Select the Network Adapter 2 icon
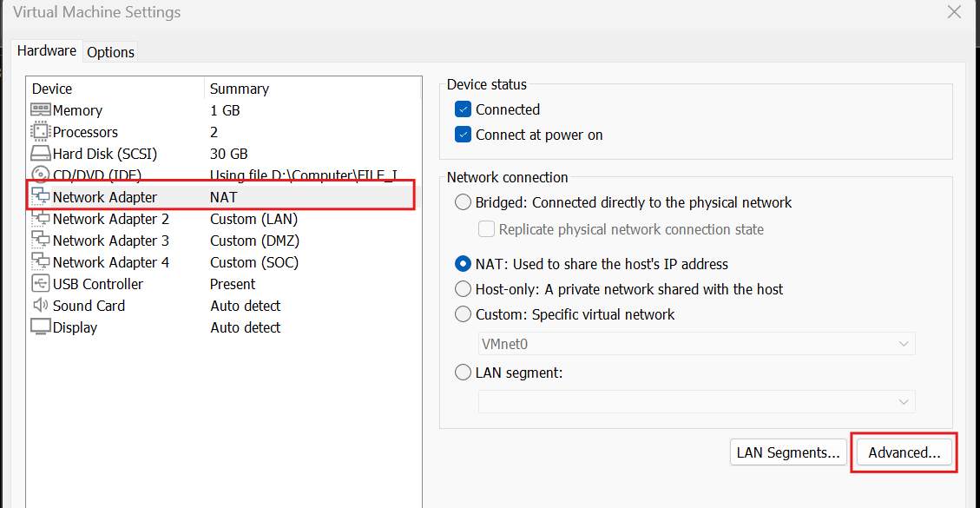The image size is (980, 508). 41,219
